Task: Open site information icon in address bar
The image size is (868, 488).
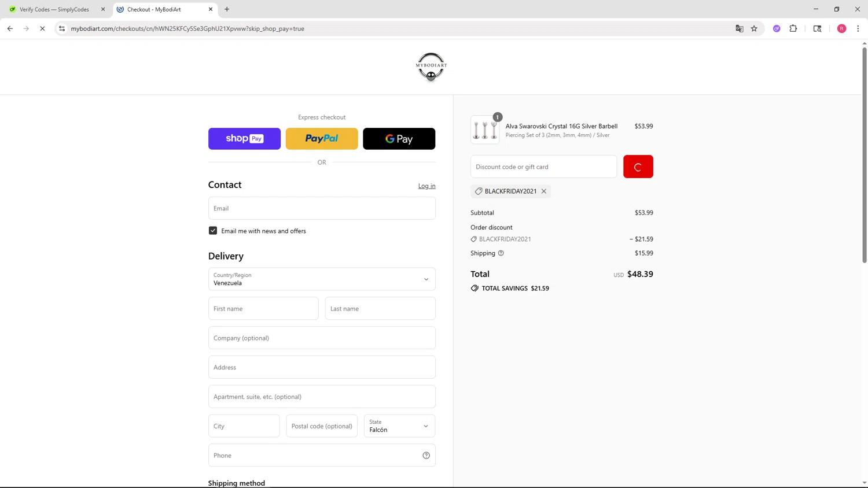Action: coord(62,28)
